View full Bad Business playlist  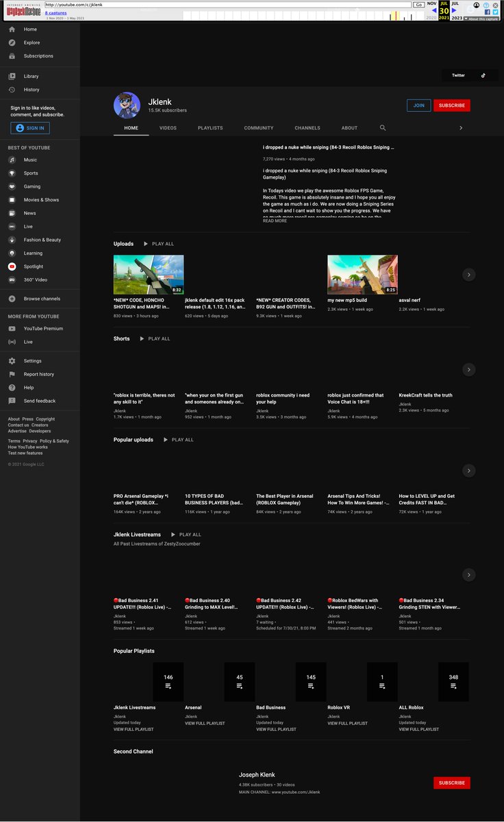click(276, 730)
